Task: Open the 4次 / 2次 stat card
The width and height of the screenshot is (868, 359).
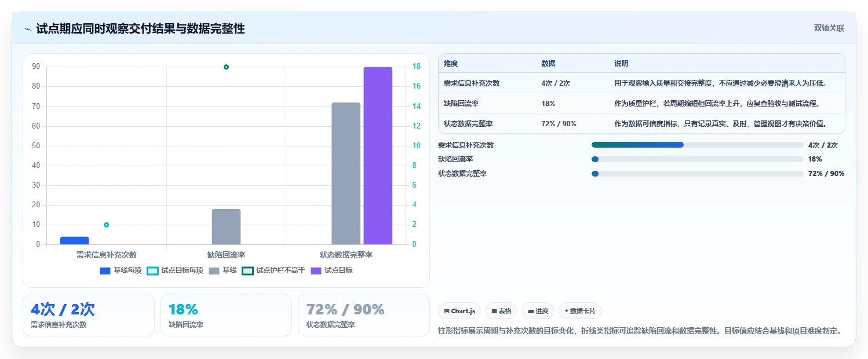Action: tap(89, 315)
